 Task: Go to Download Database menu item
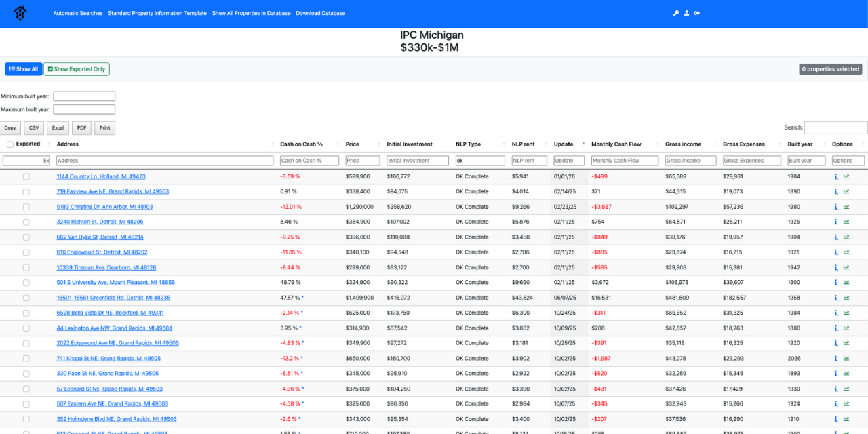click(320, 13)
